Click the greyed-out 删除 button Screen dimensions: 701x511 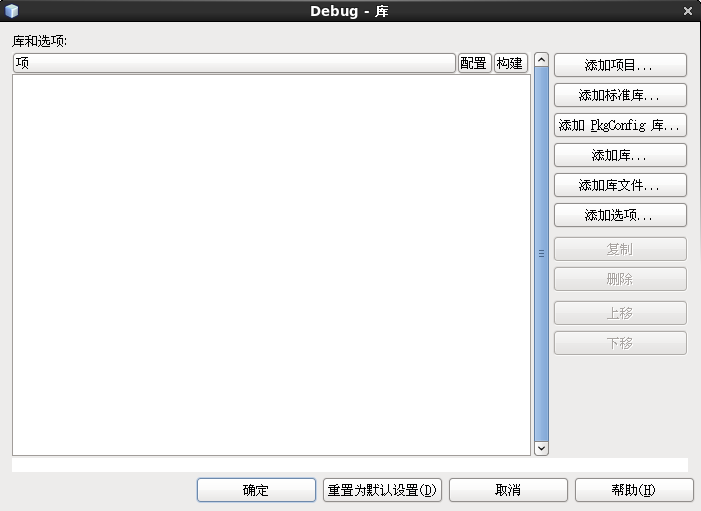(619, 279)
